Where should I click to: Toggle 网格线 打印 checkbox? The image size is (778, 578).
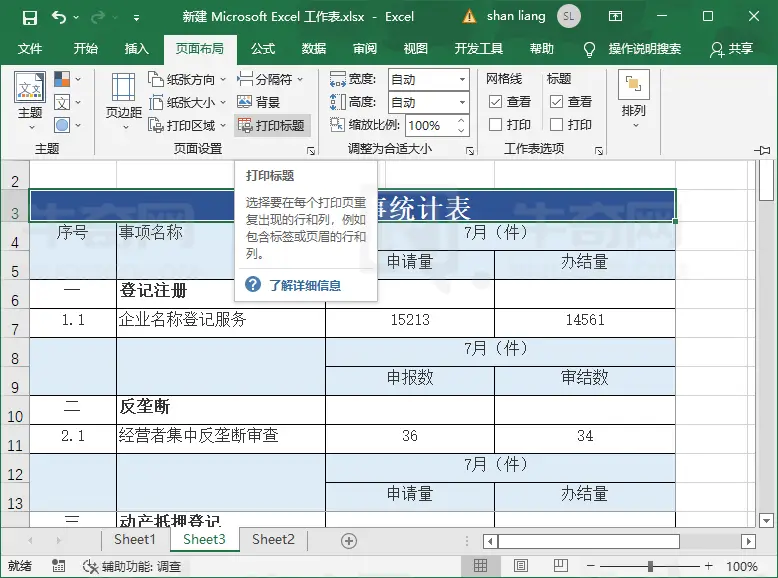(495, 125)
